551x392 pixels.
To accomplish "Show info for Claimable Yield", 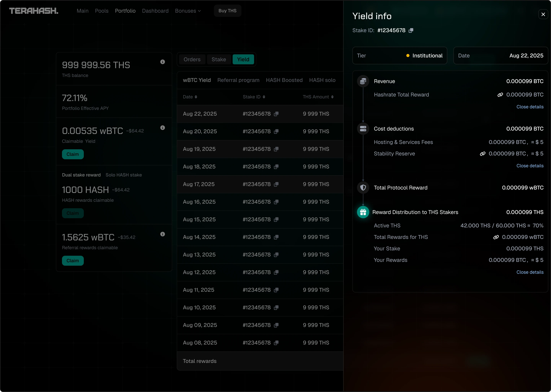I will click(x=163, y=128).
